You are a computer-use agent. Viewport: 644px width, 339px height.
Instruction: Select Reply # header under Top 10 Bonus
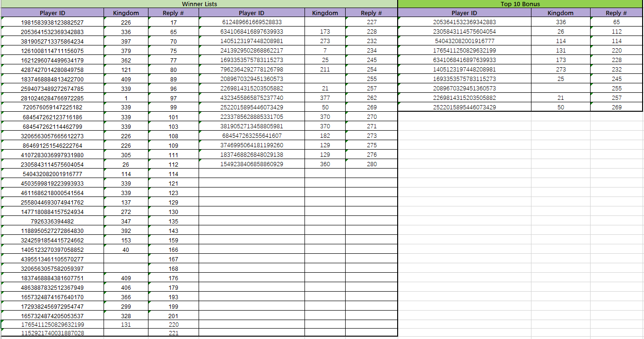tap(616, 13)
